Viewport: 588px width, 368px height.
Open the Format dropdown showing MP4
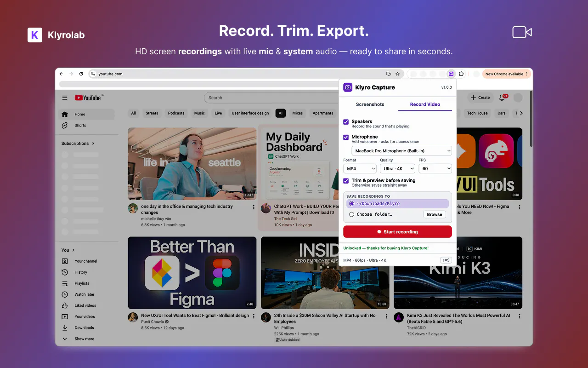(360, 169)
